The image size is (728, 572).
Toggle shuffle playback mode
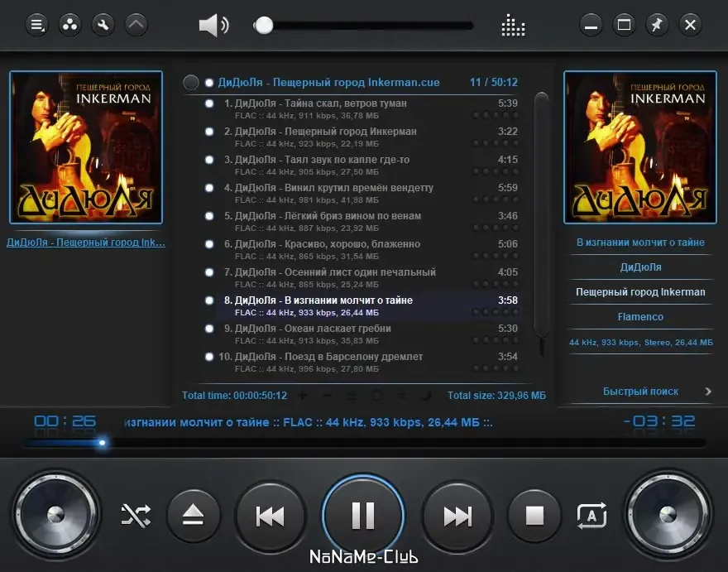point(136,516)
